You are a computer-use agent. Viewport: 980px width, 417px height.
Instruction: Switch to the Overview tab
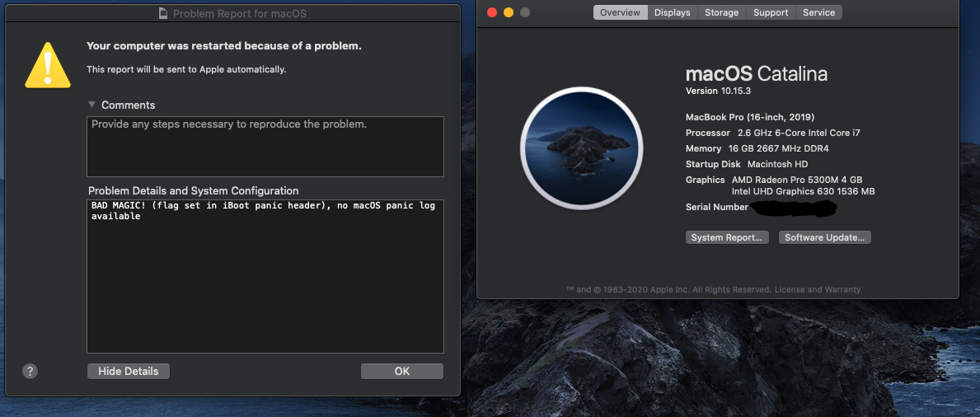620,12
